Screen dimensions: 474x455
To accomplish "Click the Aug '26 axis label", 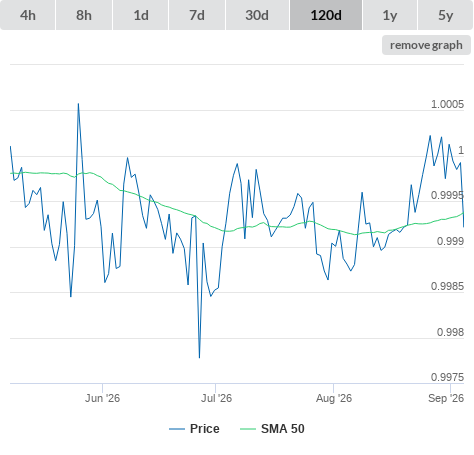I will point(334,398).
